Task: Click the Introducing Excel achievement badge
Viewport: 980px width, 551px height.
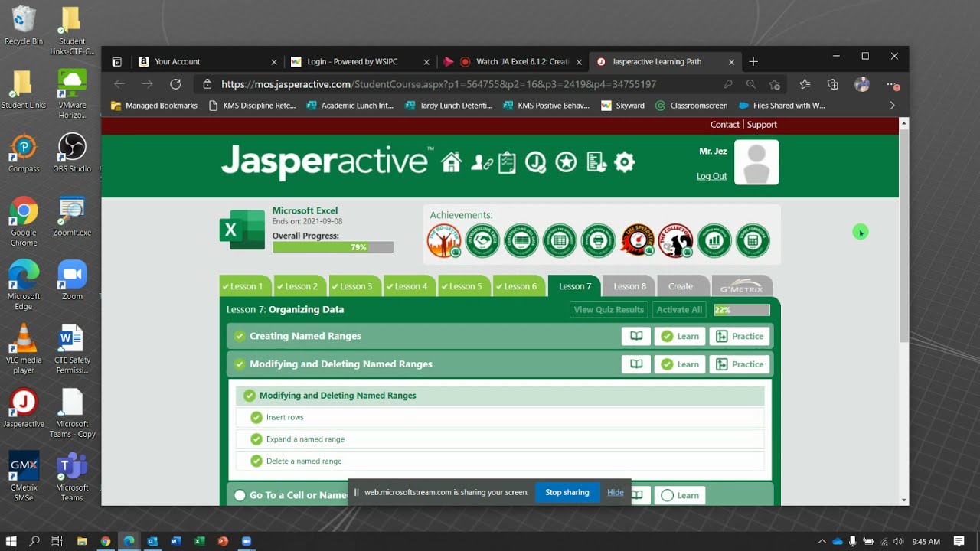Action: click(483, 240)
